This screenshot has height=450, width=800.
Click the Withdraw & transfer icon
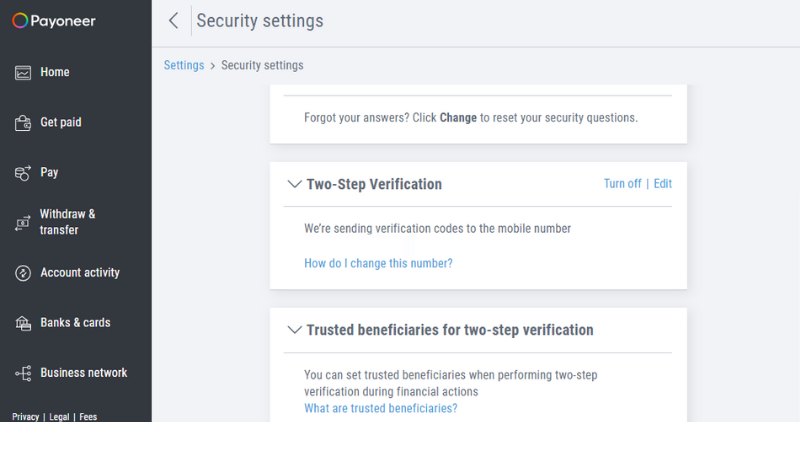(x=23, y=223)
